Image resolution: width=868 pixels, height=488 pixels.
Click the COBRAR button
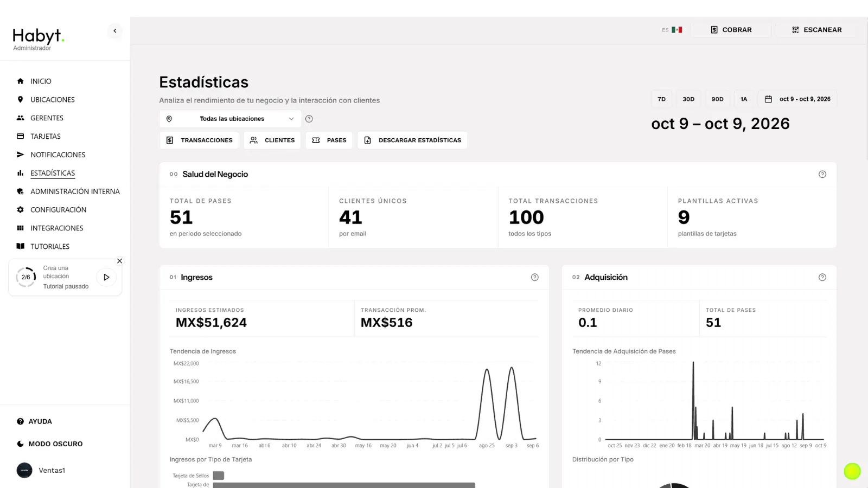731,30
